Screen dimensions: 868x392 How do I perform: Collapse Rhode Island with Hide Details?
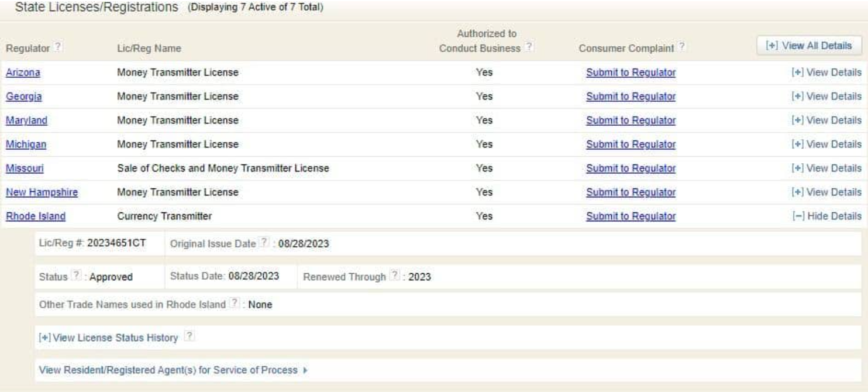coord(826,216)
